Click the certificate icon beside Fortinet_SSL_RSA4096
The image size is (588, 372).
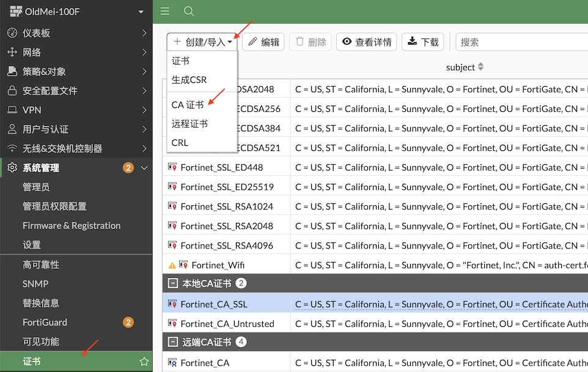[x=172, y=245]
